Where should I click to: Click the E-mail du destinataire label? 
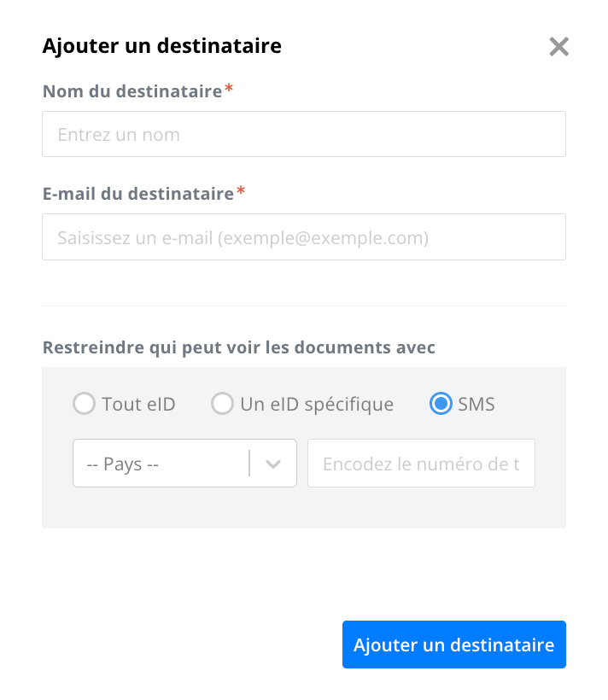(x=138, y=194)
